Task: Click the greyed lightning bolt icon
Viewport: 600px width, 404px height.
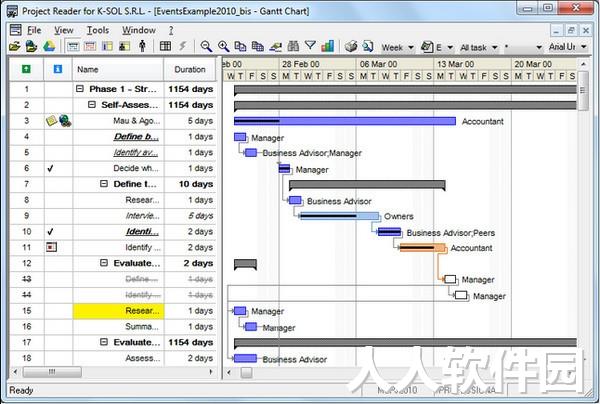Action: 183,46
